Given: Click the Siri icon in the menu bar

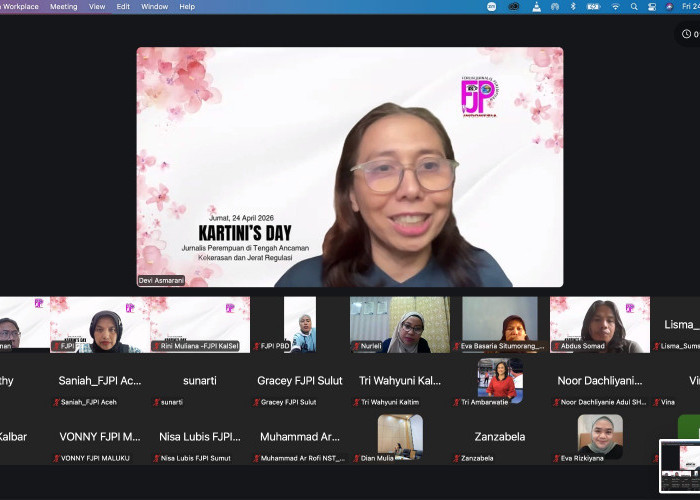Looking at the screenshot, I should coord(669,6).
